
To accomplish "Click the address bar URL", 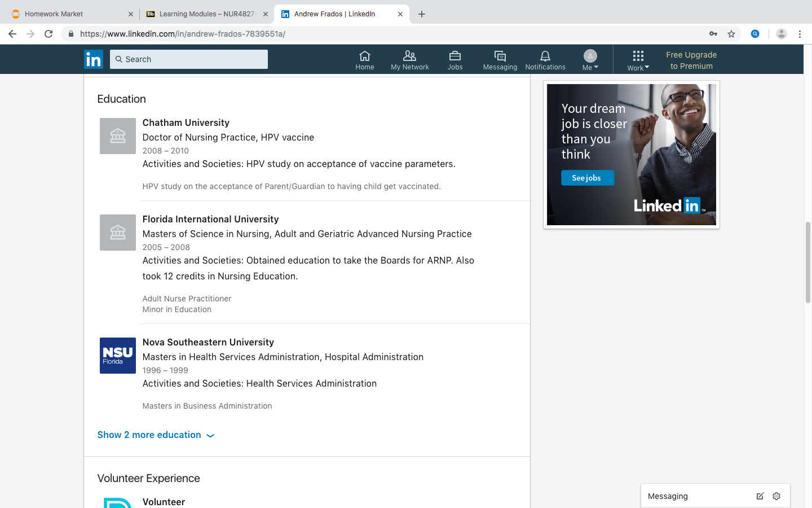I will [183, 34].
